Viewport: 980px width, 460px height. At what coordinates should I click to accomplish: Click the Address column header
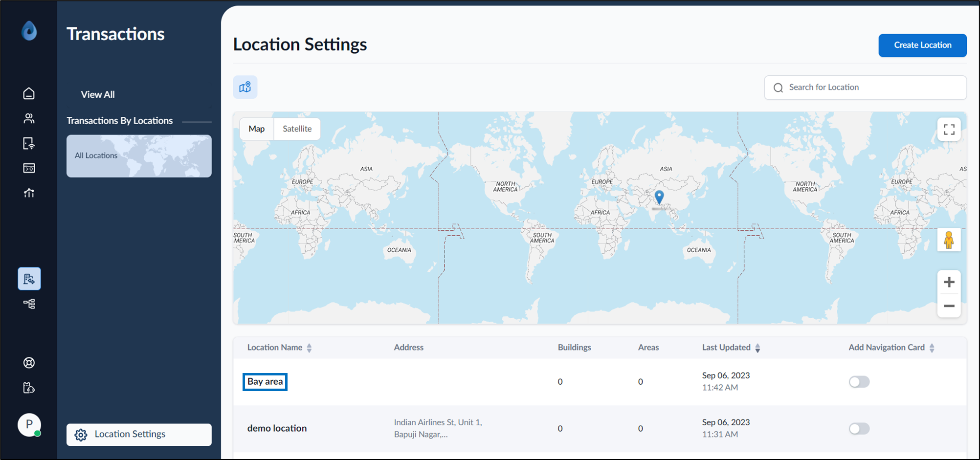(x=409, y=348)
